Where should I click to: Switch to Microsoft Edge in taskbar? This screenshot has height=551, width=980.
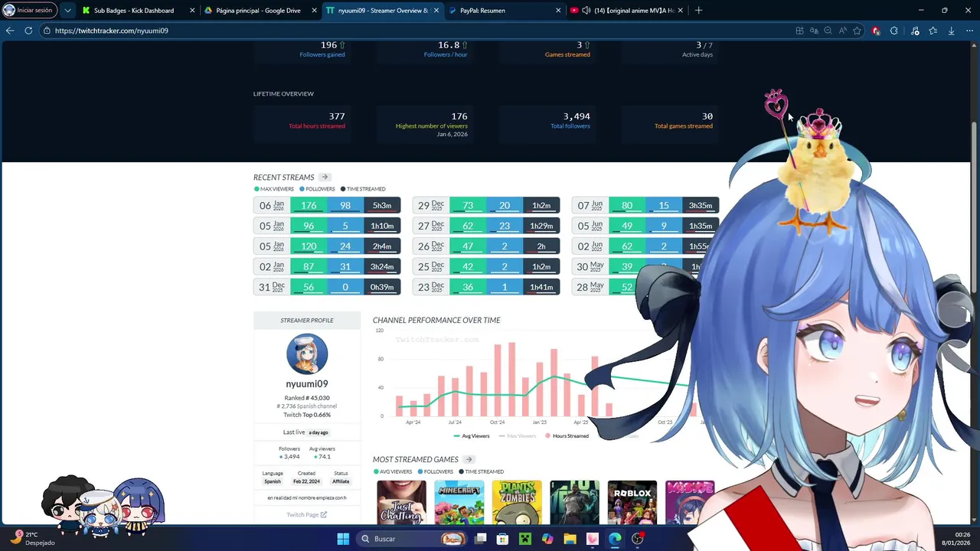[x=615, y=539]
